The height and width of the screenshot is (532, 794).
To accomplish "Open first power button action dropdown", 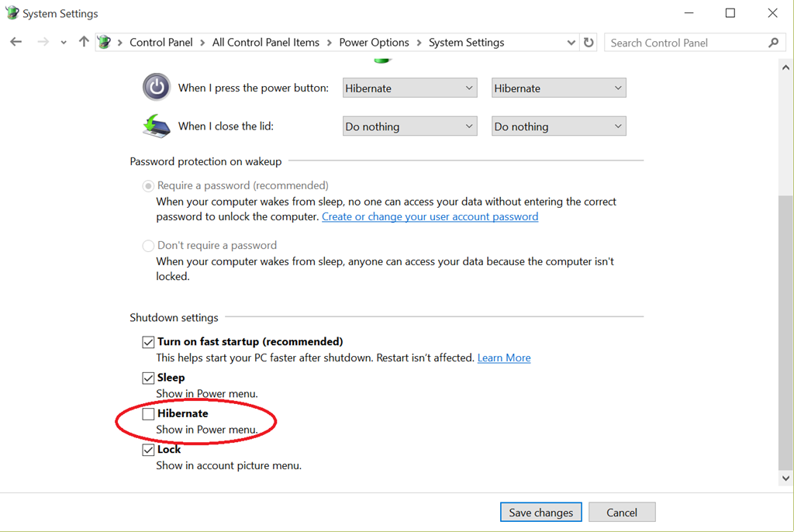I will 409,88.
